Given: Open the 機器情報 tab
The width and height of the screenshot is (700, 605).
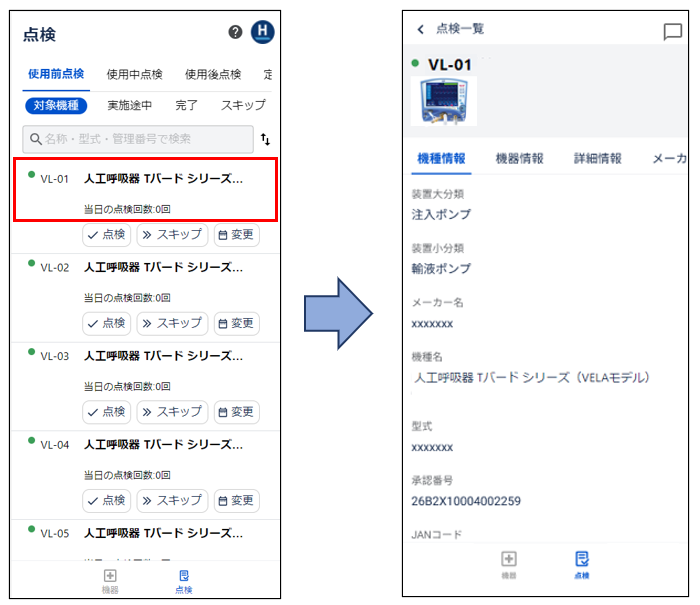Looking at the screenshot, I should tap(519, 159).
